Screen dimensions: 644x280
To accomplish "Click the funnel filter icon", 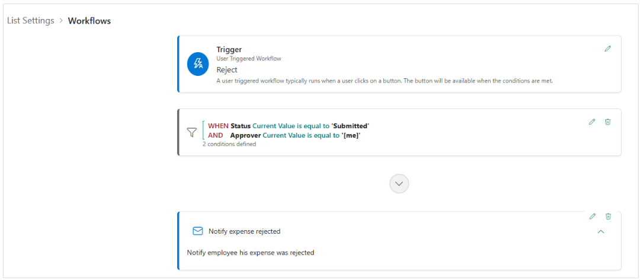I will pos(192,132).
